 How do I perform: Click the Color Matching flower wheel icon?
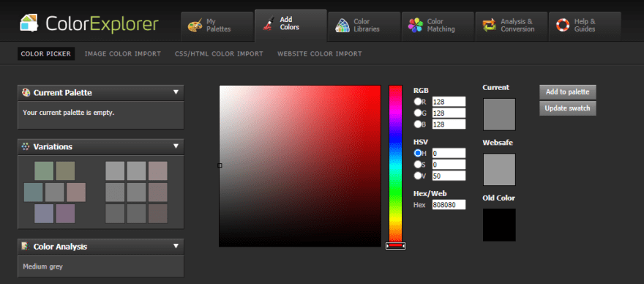point(415,25)
